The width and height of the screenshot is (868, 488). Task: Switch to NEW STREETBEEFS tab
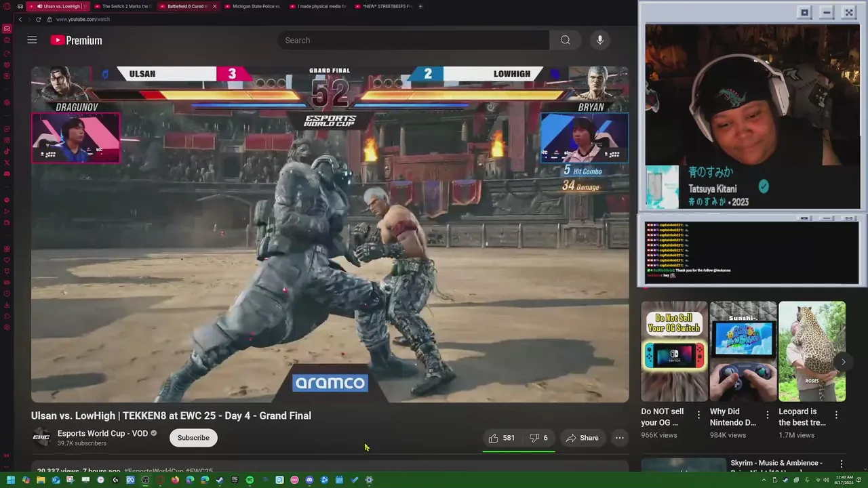tap(383, 6)
